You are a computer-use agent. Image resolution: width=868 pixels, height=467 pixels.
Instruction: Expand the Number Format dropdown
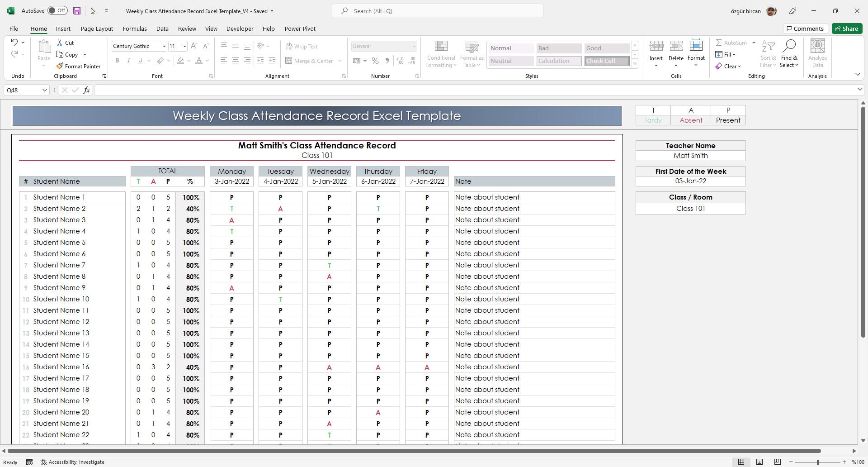(414, 46)
